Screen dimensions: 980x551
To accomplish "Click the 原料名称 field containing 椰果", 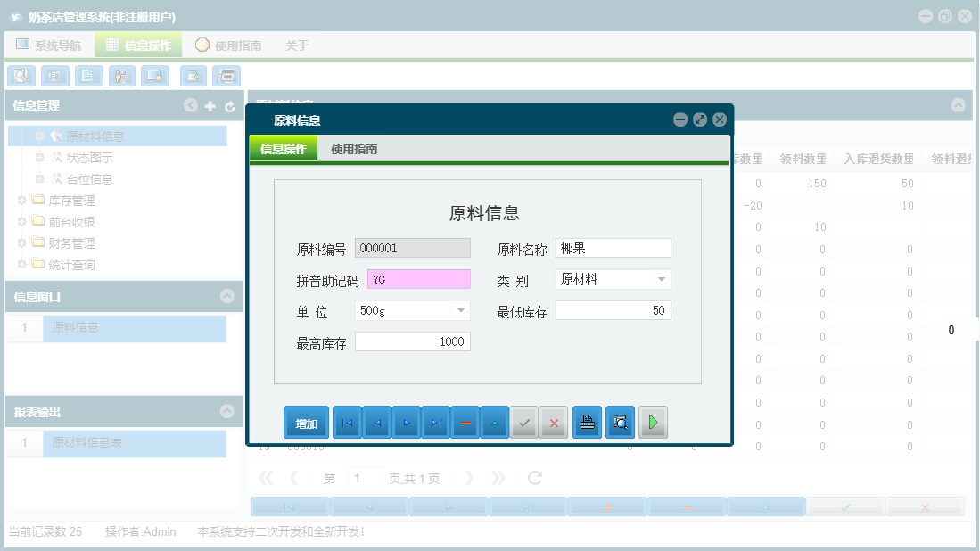I will (614, 248).
